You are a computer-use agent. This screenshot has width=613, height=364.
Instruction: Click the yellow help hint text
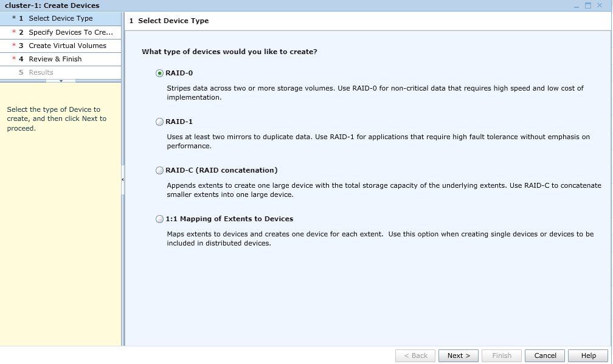57,118
